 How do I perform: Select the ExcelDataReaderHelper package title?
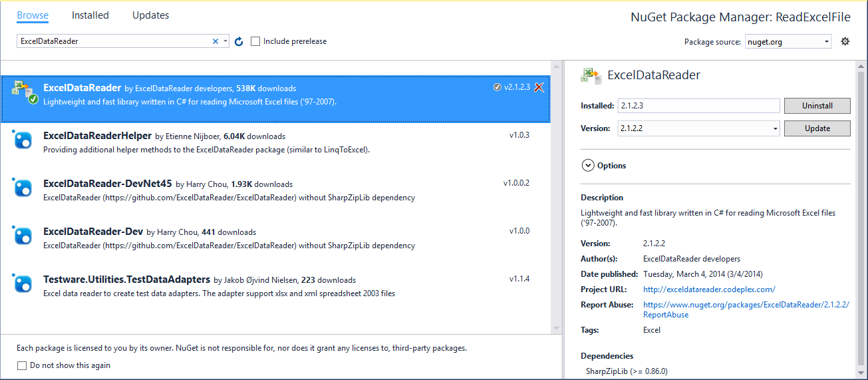(x=98, y=136)
